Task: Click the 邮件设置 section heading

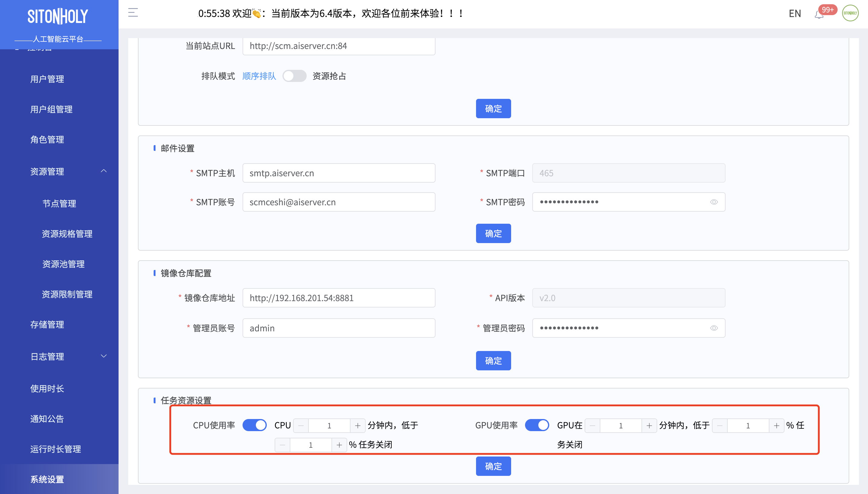Action: pos(178,148)
